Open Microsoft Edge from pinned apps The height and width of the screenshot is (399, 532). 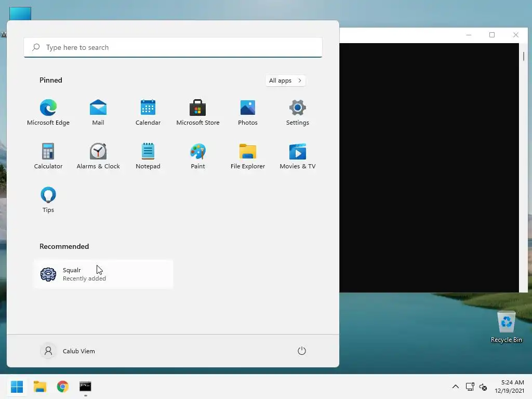pyautogui.click(x=48, y=113)
